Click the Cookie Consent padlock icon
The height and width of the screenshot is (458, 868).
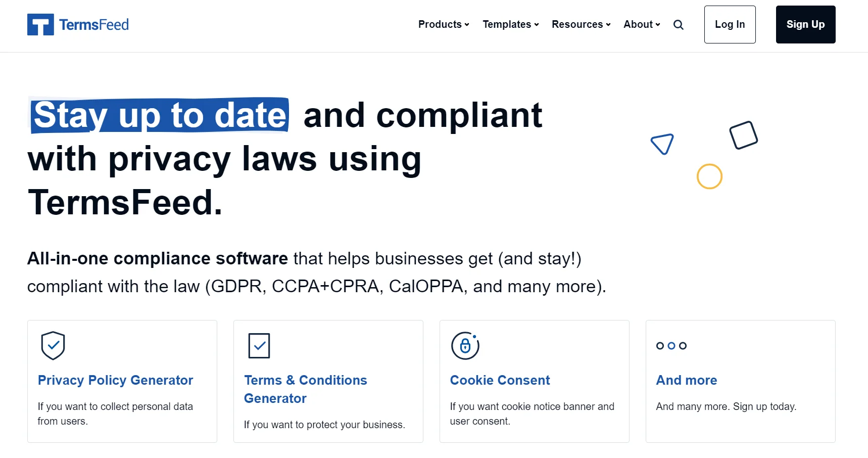click(465, 346)
